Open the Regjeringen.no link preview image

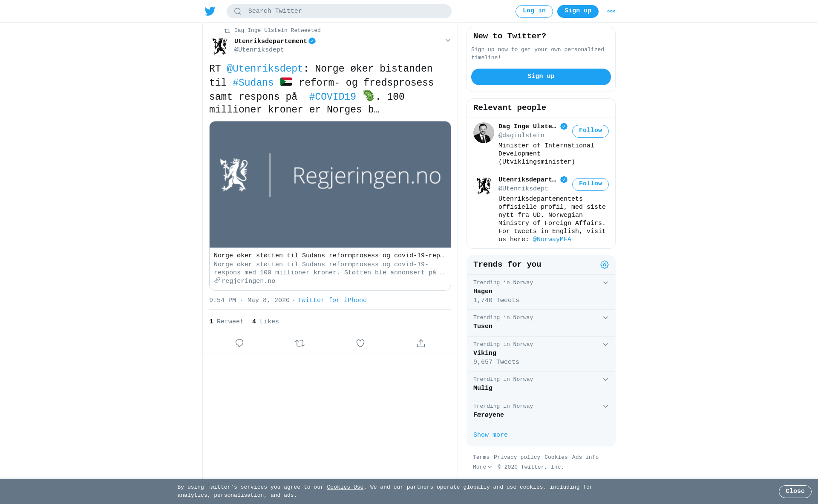[330, 184]
